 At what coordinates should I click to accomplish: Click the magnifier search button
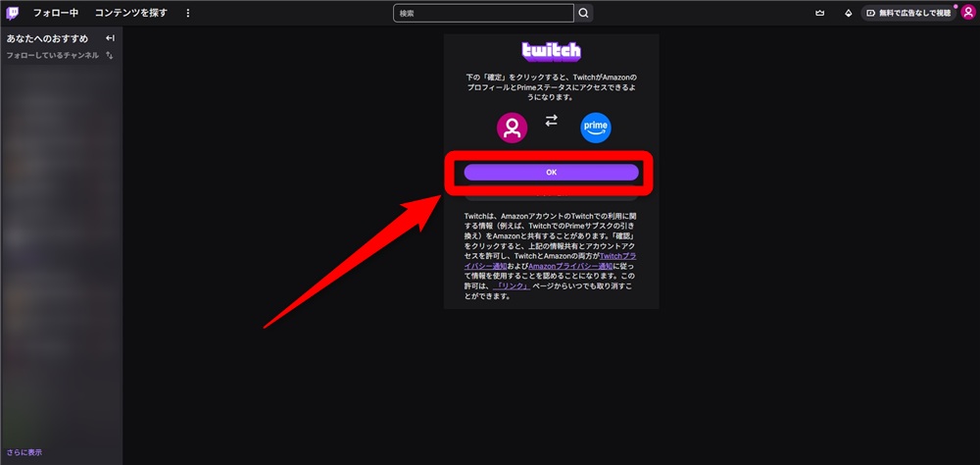click(x=584, y=13)
